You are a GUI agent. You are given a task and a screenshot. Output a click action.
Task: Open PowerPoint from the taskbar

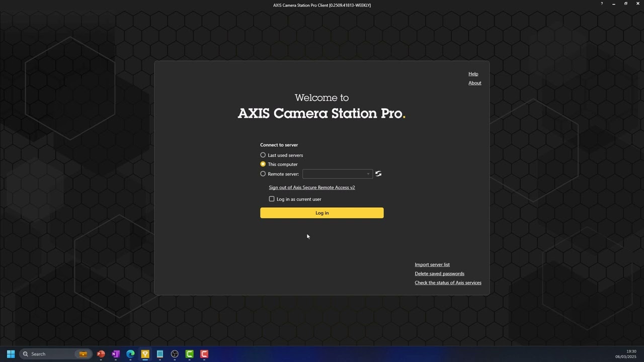coord(101,354)
